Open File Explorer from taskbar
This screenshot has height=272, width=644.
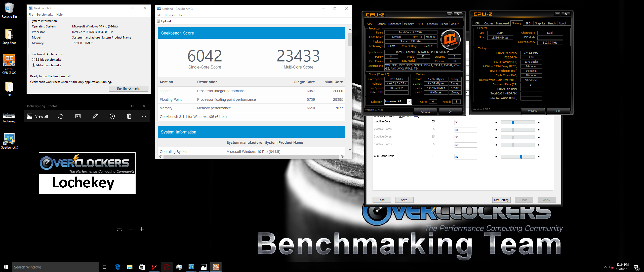coord(130,267)
